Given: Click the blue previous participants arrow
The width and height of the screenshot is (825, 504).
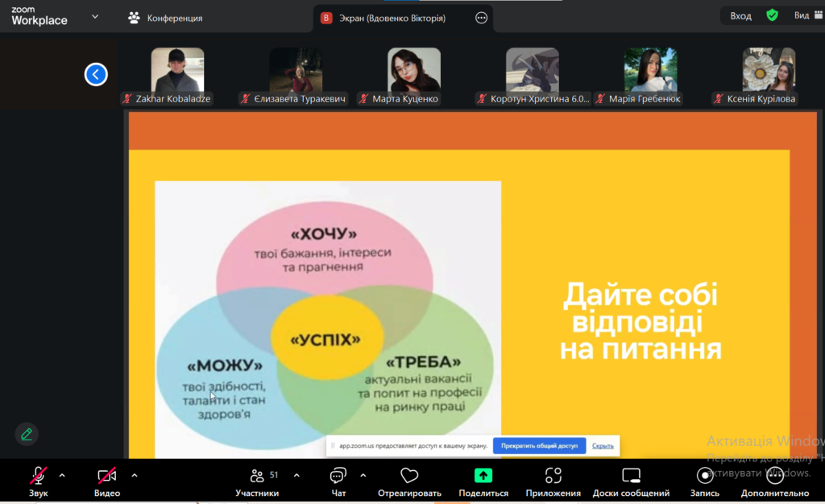Looking at the screenshot, I should (96, 75).
